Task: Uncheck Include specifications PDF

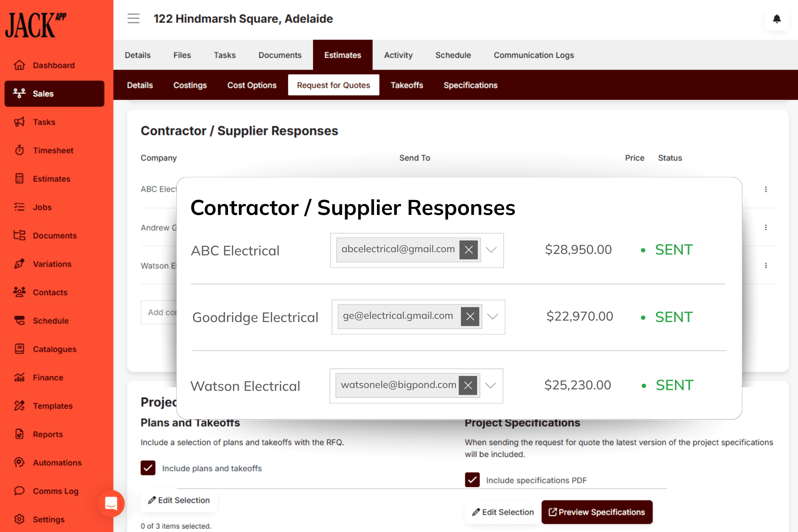Action: point(472,480)
